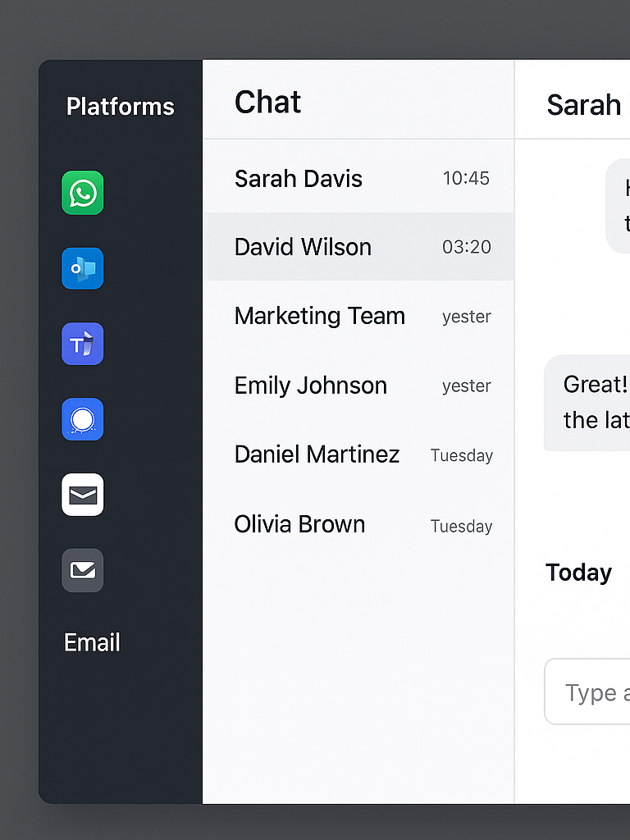
Task: Click the Email label in sidebar
Action: pyautogui.click(x=92, y=642)
